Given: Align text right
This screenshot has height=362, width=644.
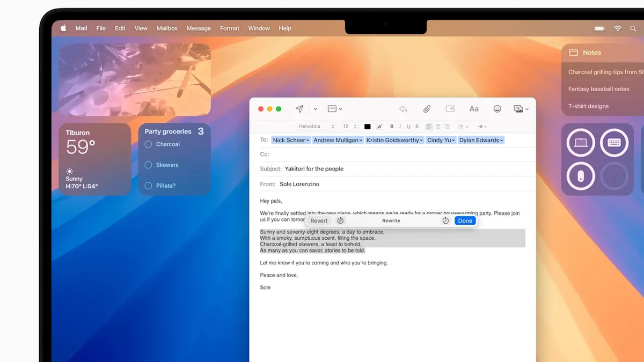Looking at the screenshot, I should coord(448,127).
